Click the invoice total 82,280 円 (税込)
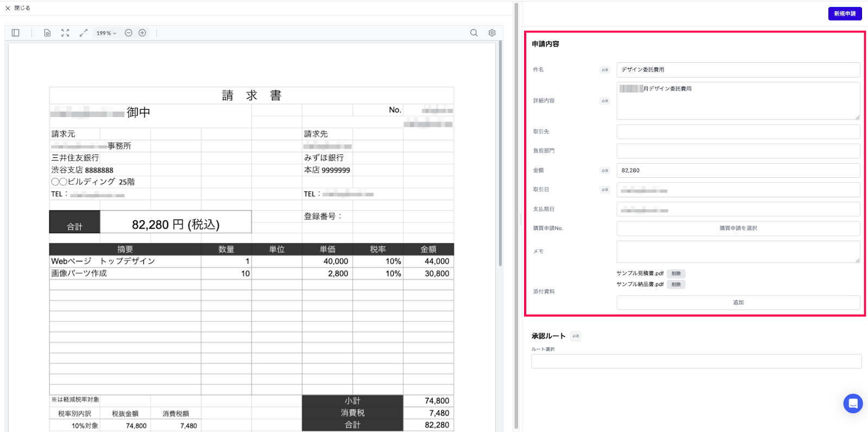Image resolution: width=868 pixels, height=432 pixels. point(176,224)
